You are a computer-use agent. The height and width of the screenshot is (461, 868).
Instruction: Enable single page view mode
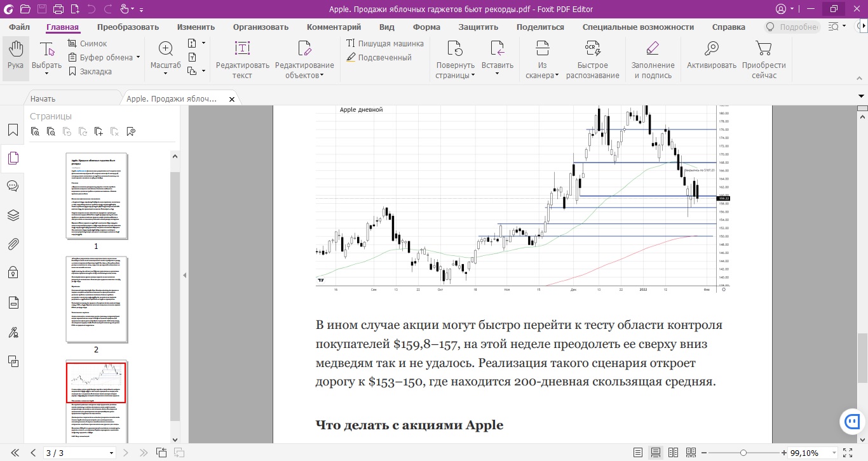click(638, 453)
